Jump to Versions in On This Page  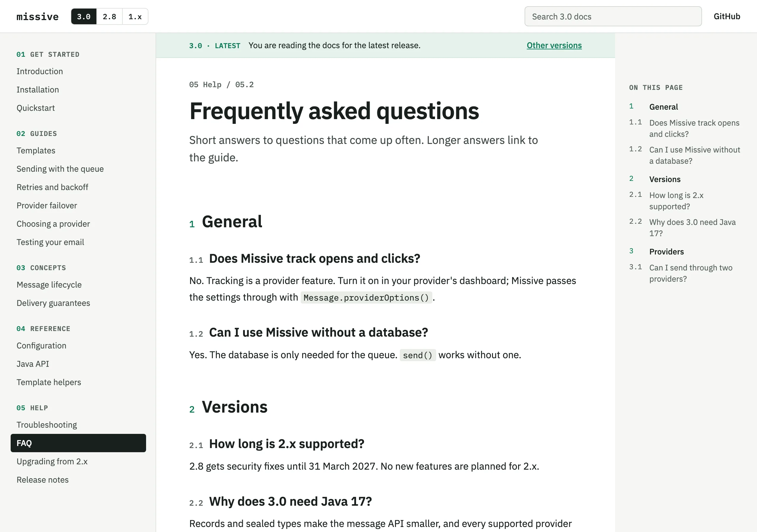pos(665,179)
